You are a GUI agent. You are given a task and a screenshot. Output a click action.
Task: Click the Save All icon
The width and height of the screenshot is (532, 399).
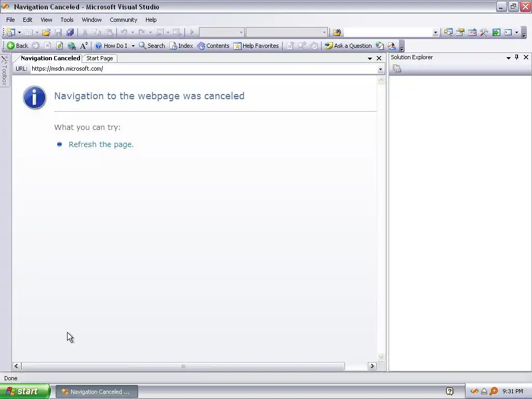pos(70,32)
